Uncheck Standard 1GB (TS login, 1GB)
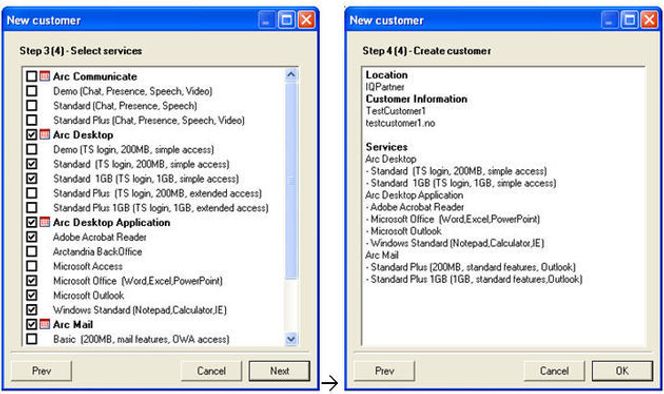This screenshot has height=394, width=664. [x=31, y=178]
